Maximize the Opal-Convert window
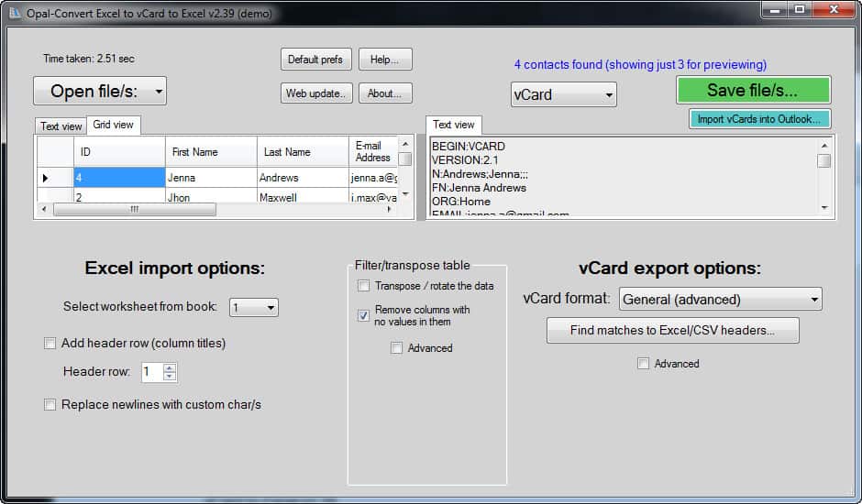The image size is (862, 504). [x=801, y=9]
